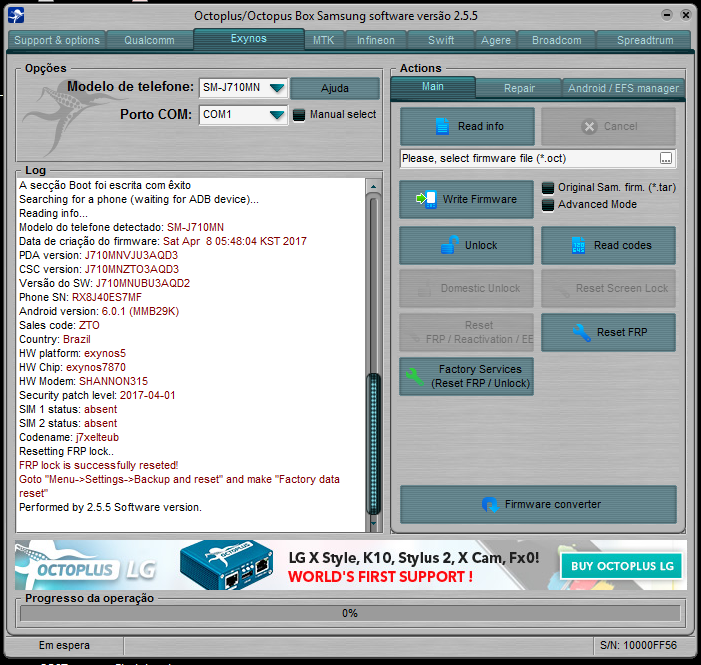
Task: Click the Octoplus LG logo in banner
Action: [87, 568]
